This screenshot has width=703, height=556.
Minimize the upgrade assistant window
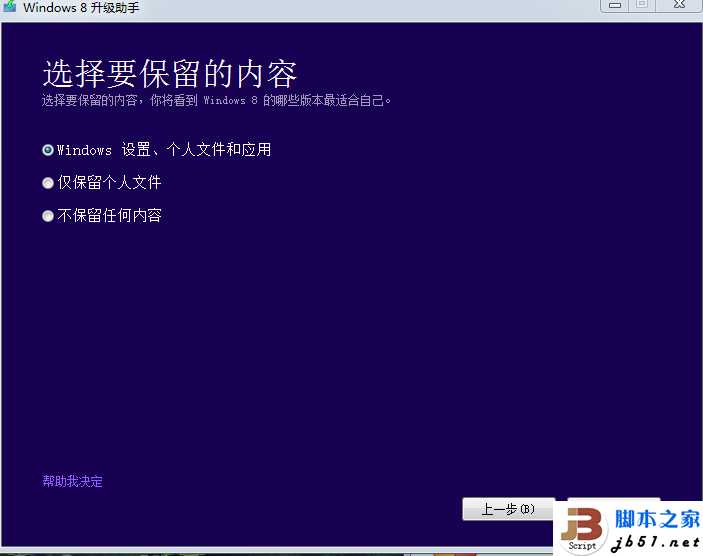[615, 5]
